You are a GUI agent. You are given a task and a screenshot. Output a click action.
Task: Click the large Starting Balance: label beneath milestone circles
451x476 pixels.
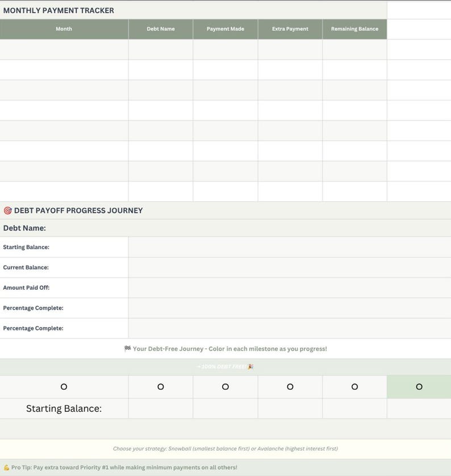point(64,408)
